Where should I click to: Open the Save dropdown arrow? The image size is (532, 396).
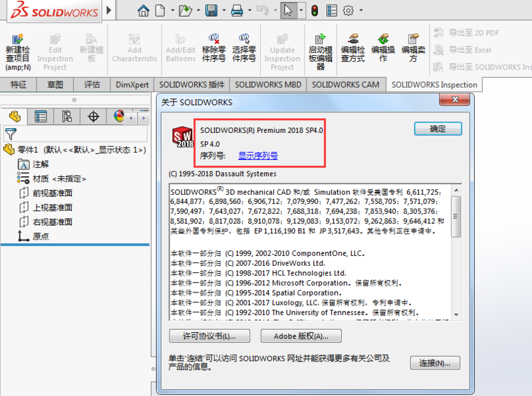224,11
